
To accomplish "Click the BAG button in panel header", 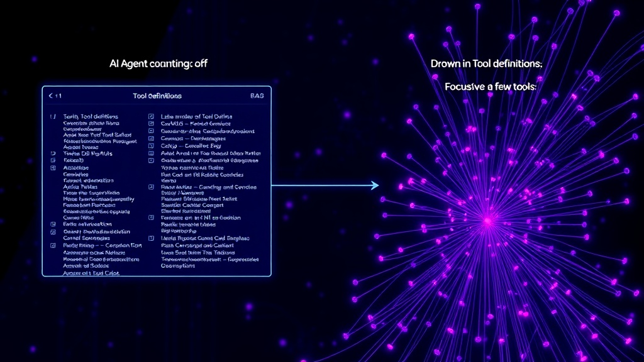I will pyautogui.click(x=257, y=96).
